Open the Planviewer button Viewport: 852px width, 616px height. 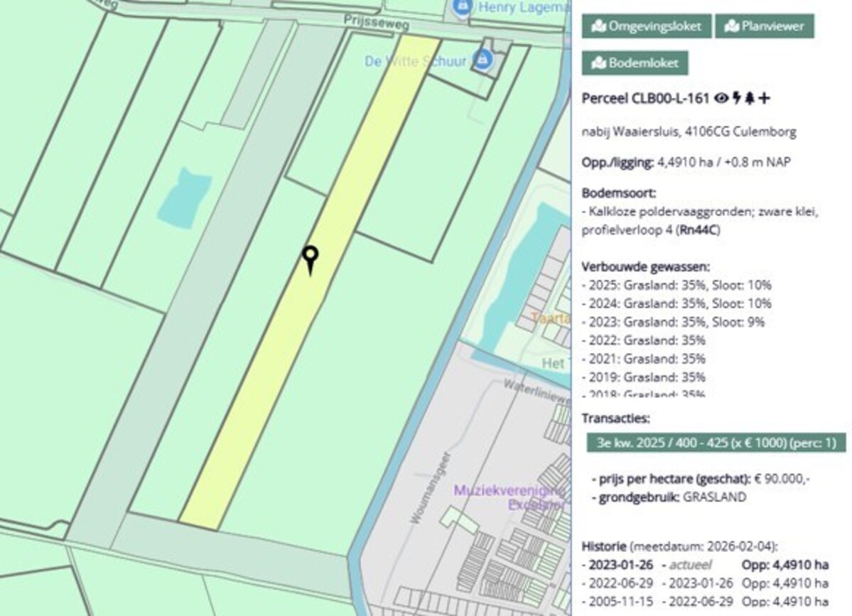(764, 26)
